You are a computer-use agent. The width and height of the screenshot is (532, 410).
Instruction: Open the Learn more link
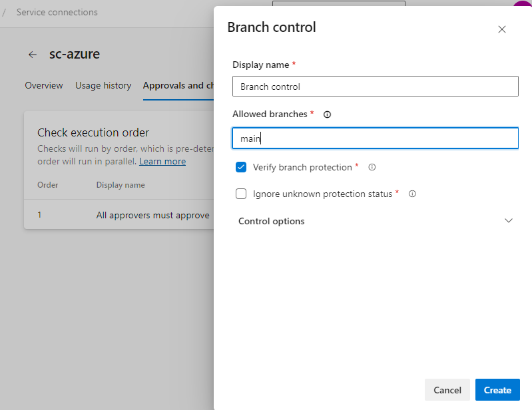coord(162,162)
